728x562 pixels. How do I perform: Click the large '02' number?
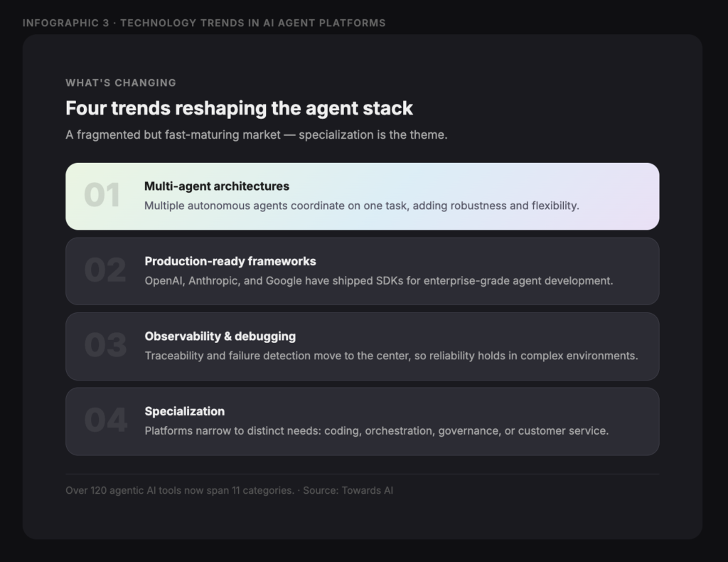pyautogui.click(x=105, y=270)
